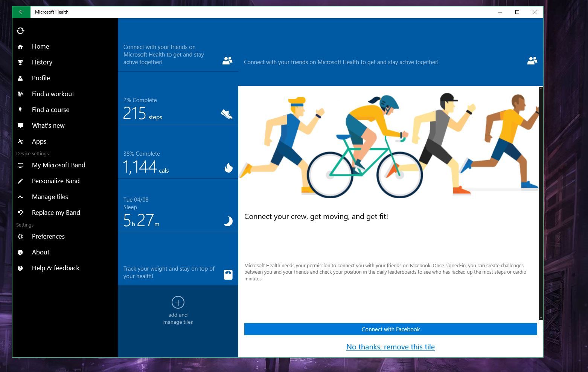Open History from the sidebar
This screenshot has height=372, width=588.
pos(42,62)
